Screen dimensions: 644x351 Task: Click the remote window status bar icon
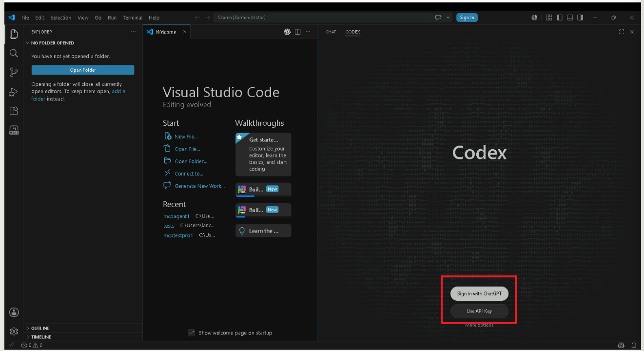(x=11, y=345)
